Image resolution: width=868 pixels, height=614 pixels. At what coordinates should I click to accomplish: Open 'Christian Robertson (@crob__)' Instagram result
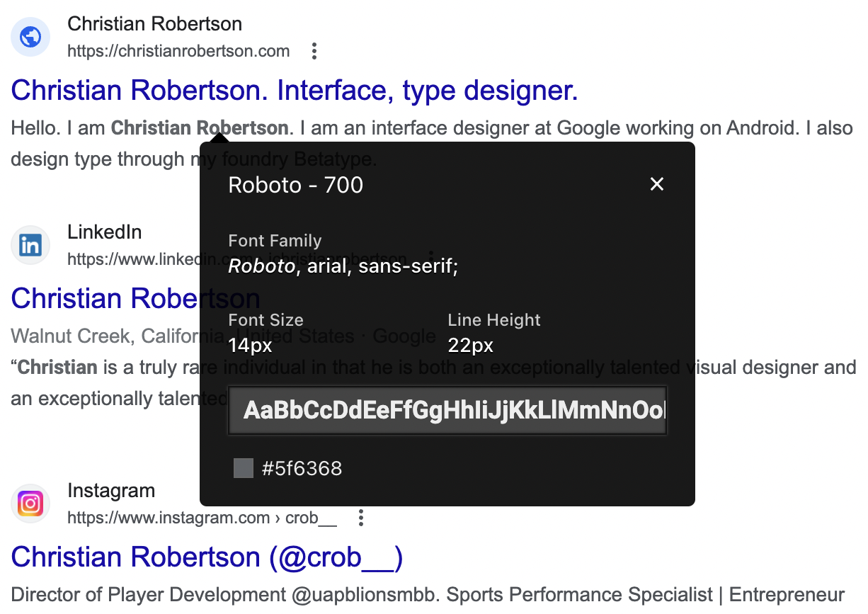[x=207, y=557]
